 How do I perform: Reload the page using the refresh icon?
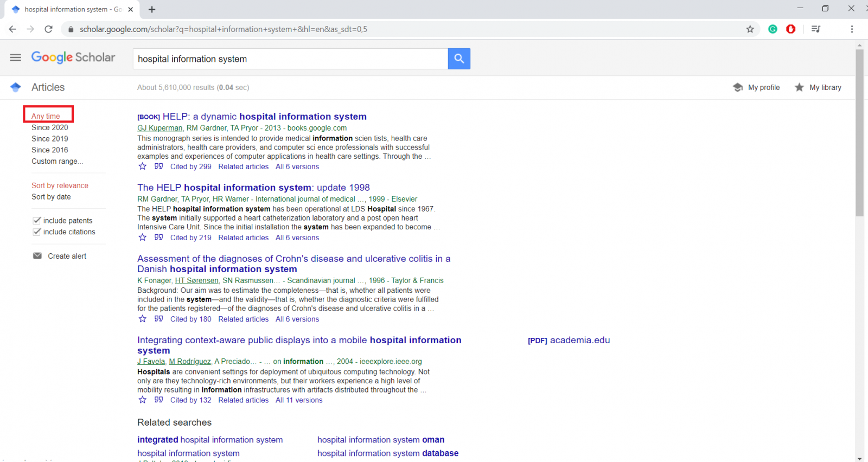pos(48,29)
